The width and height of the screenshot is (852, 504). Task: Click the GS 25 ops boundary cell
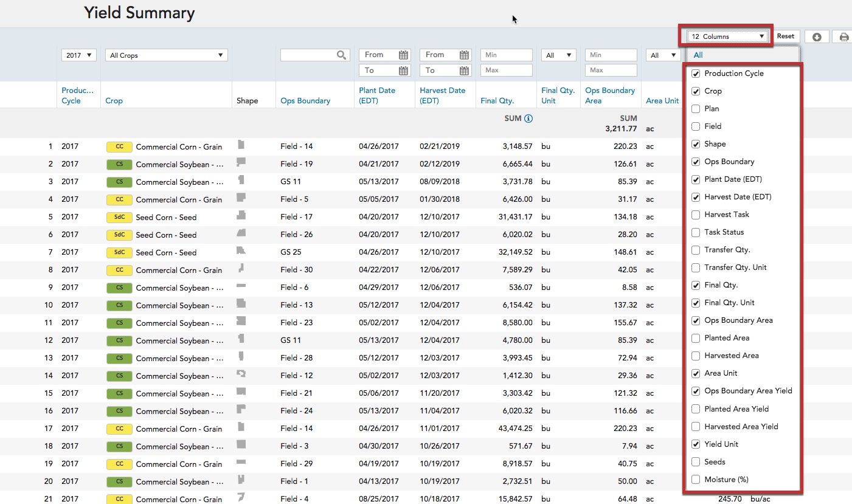click(291, 252)
